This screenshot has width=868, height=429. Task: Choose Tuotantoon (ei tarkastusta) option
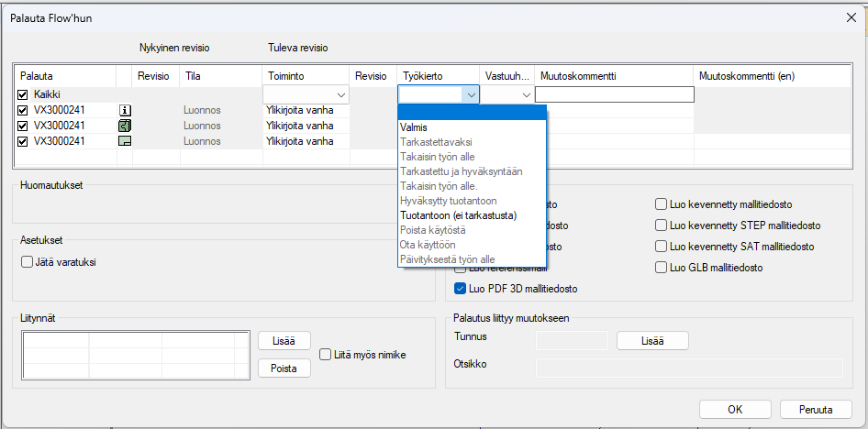(x=459, y=215)
